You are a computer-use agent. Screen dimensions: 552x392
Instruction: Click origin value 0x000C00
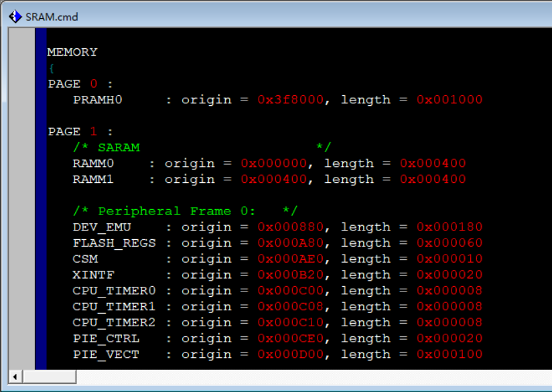point(291,291)
